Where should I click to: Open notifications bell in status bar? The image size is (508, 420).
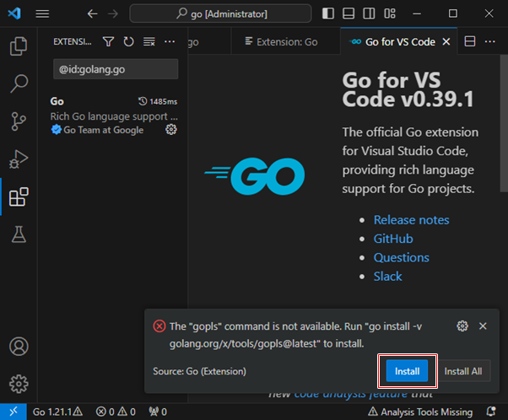(x=491, y=412)
